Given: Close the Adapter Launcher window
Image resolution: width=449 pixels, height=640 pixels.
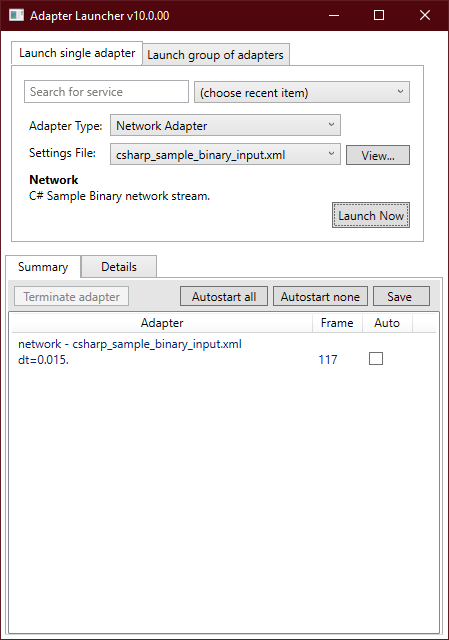Looking at the screenshot, I should coord(425,16).
